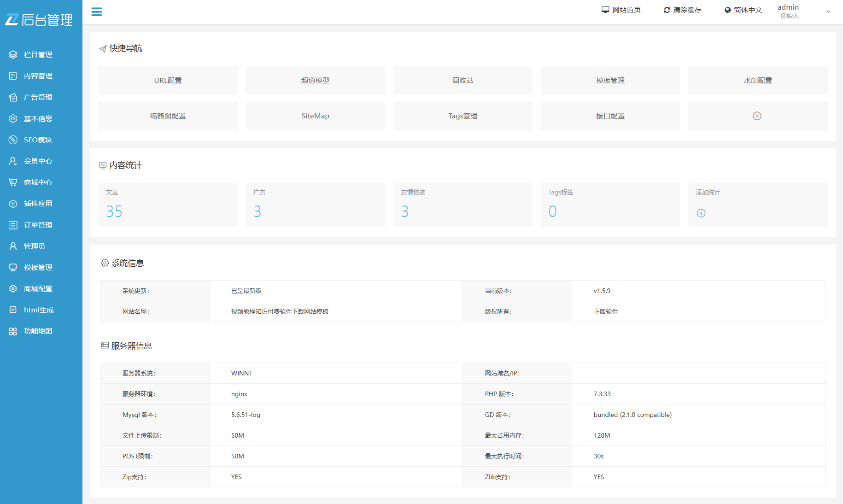Viewport: 843px width, 504px height.
Task: Click the URL配置 shortcut button
Action: (x=168, y=81)
